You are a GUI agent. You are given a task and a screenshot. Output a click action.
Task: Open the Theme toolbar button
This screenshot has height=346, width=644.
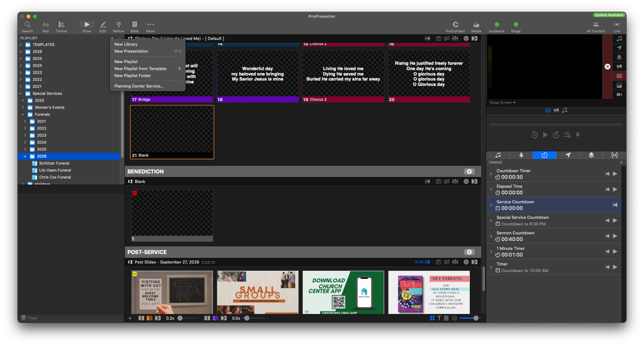(x=61, y=27)
